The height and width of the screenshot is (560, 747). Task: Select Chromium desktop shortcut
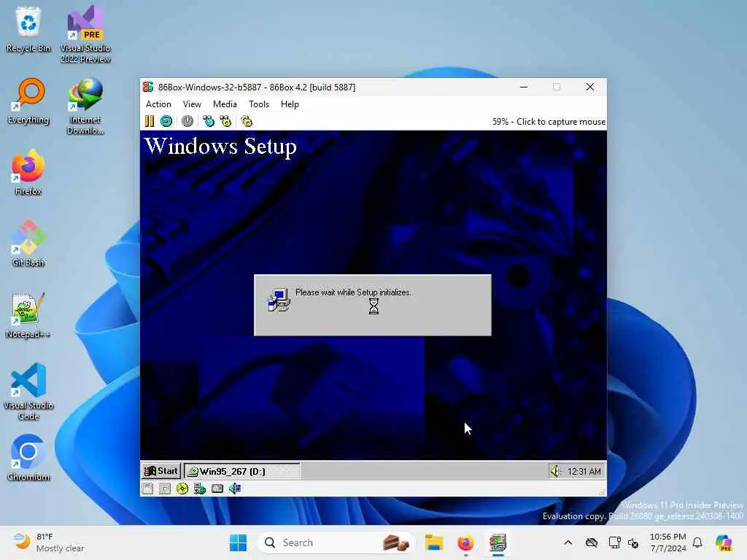point(28,458)
